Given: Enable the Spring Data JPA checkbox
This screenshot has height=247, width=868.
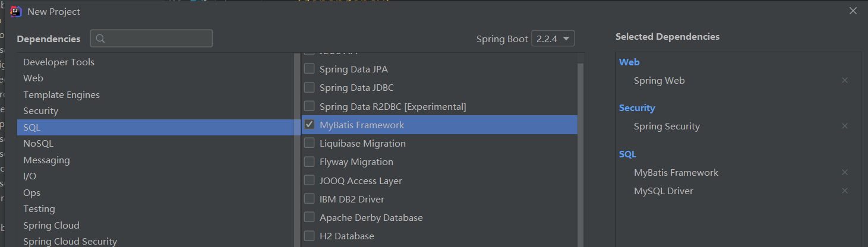Looking at the screenshot, I should 309,69.
